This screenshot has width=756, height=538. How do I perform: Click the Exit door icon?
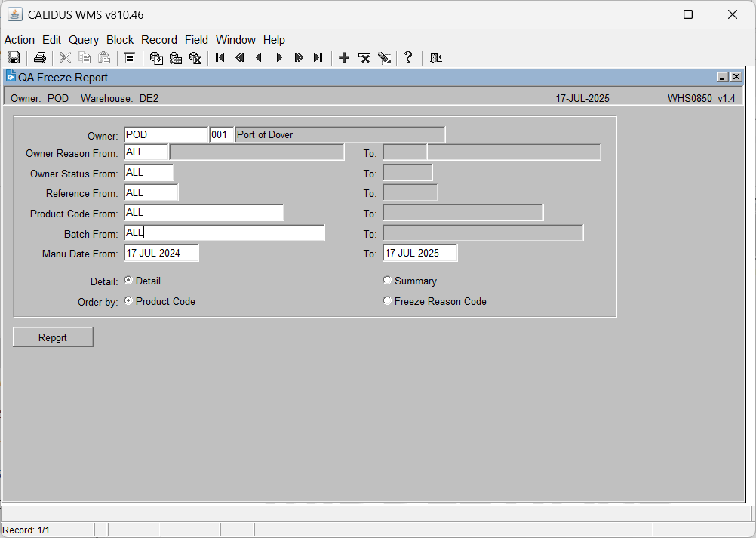pyautogui.click(x=436, y=58)
